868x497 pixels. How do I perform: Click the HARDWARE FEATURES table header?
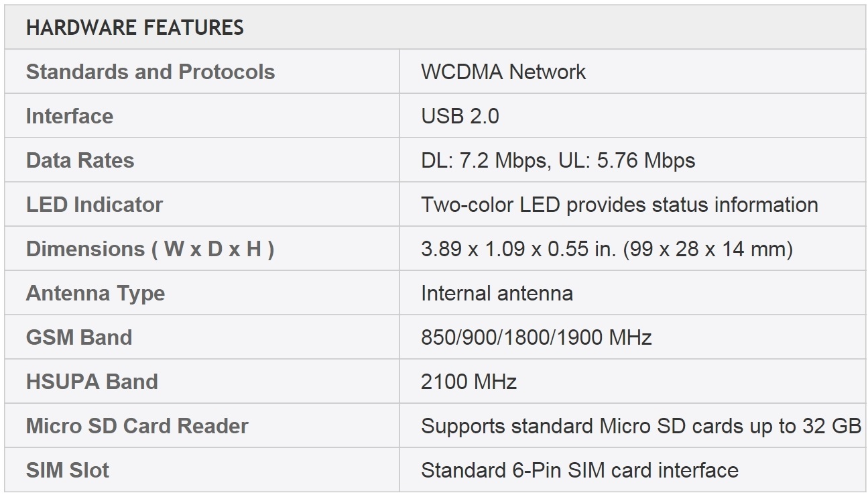click(135, 27)
